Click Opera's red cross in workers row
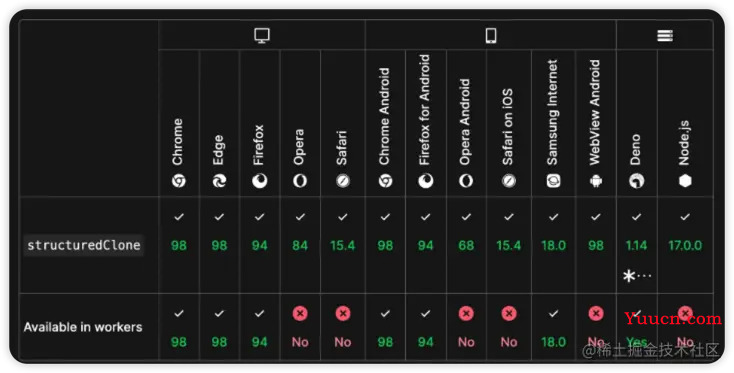The width and height of the screenshot is (734, 373). click(300, 314)
